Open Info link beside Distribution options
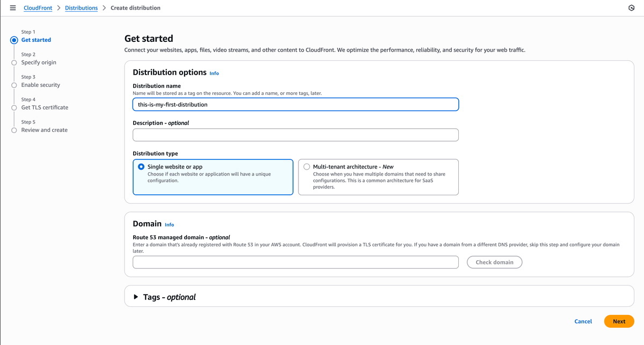 (x=214, y=73)
